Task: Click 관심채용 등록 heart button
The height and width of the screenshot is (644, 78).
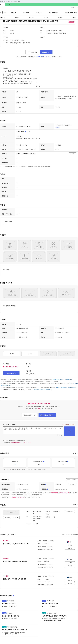Action: pos(32,52)
